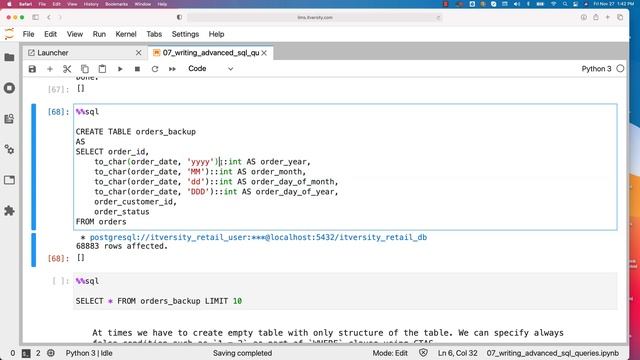640x360 pixels.
Task: Open the File Browser sidebar panel
Action: (9, 58)
